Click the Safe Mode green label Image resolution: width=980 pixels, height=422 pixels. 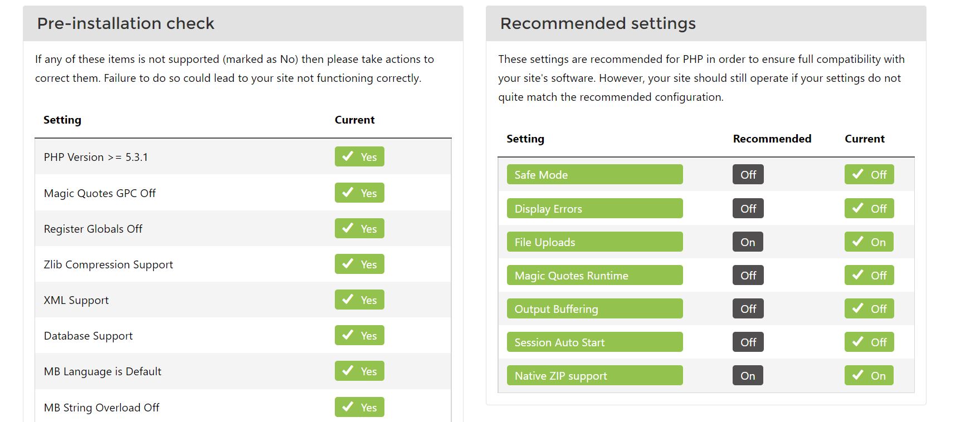pyautogui.click(x=594, y=174)
